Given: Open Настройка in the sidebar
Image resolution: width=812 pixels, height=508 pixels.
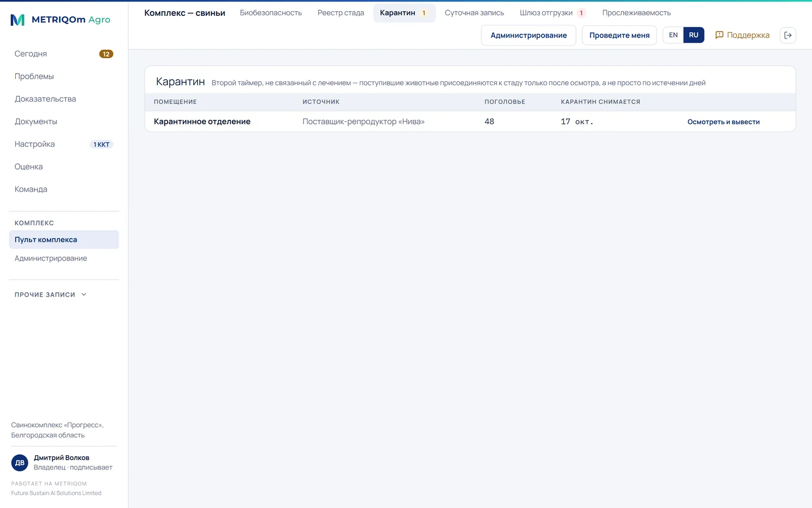Looking at the screenshot, I should (64, 144).
